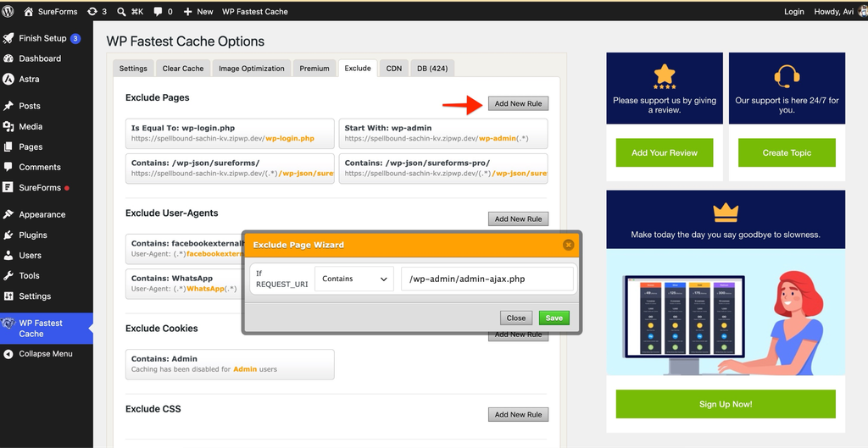Open the Contains Admin cookie rule
The width and height of the screenshot is (868, 448).
click(230, 364)
